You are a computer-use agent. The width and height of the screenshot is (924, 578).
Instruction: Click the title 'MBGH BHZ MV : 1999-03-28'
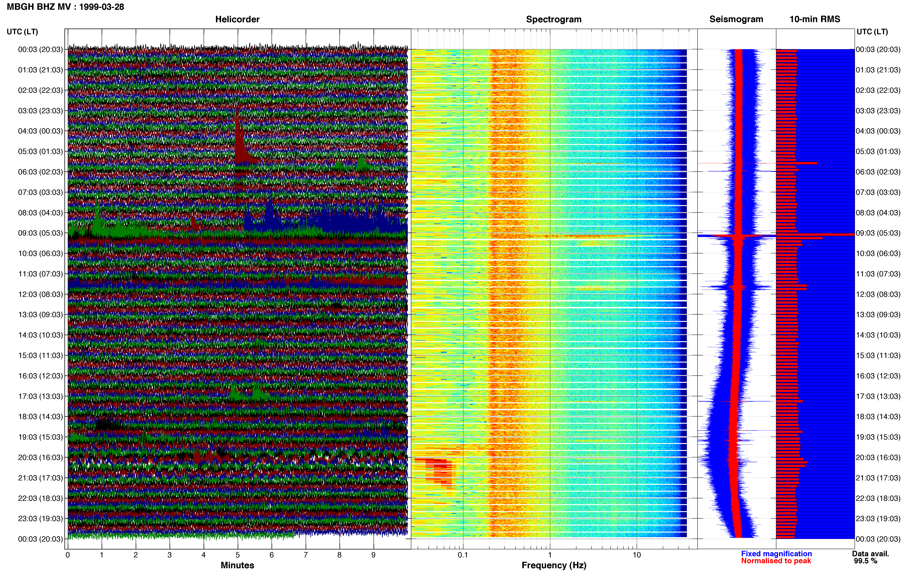(65, 7)
